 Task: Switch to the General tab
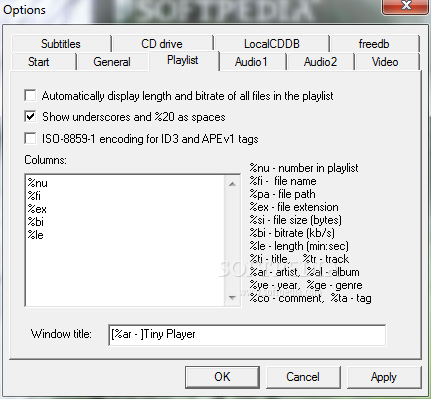tap(112, 62)
